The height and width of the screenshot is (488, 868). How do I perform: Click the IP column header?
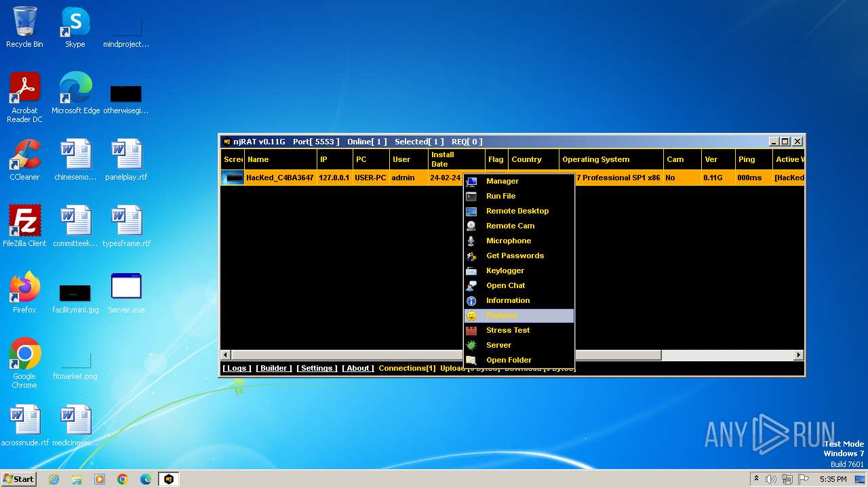pyautogui.click(x=335, y=159)
